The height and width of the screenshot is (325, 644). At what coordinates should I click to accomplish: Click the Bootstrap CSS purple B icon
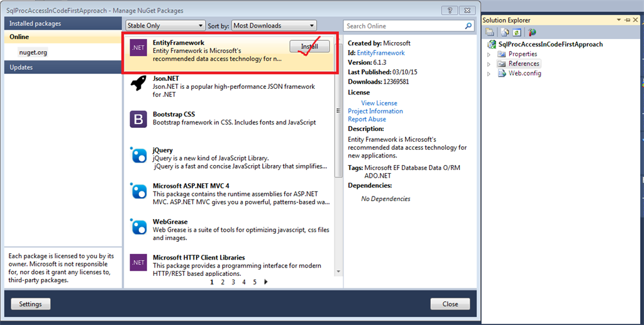138,119
